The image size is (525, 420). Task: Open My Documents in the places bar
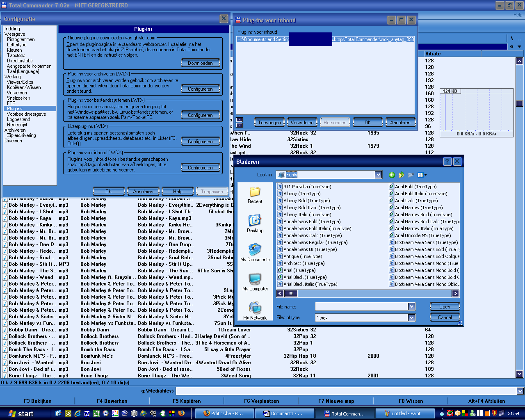coord(255,253)
